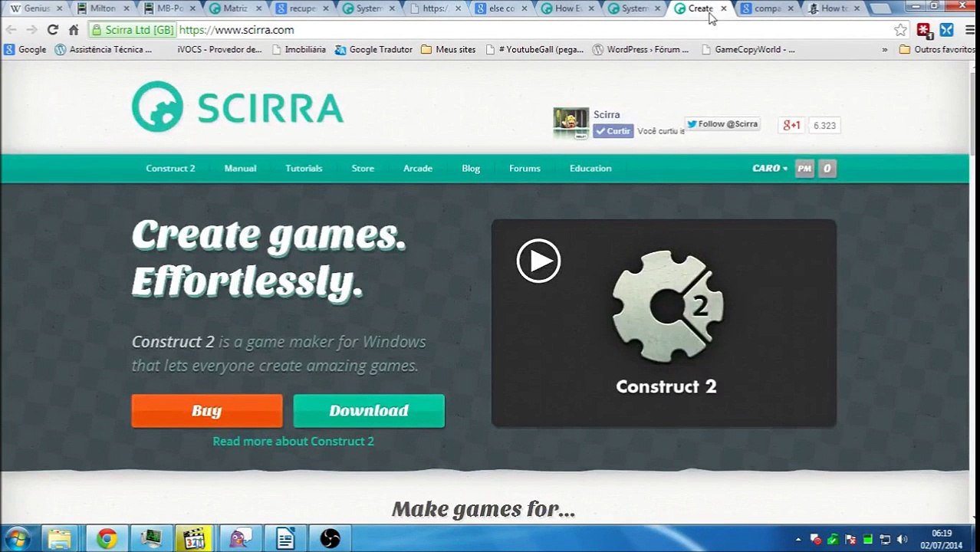Click the green Download button
The height and width of the screenshot is (552, 980).
click(369, 411)
